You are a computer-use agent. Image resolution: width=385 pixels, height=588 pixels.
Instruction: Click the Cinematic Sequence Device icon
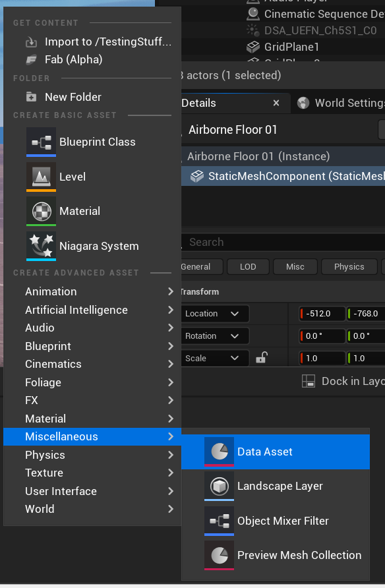253,15
